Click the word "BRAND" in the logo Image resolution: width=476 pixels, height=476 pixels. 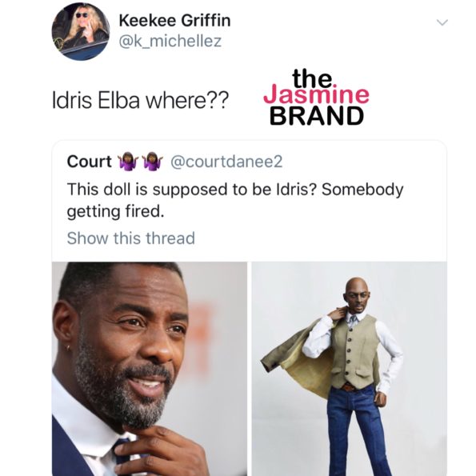coord(317,116)
